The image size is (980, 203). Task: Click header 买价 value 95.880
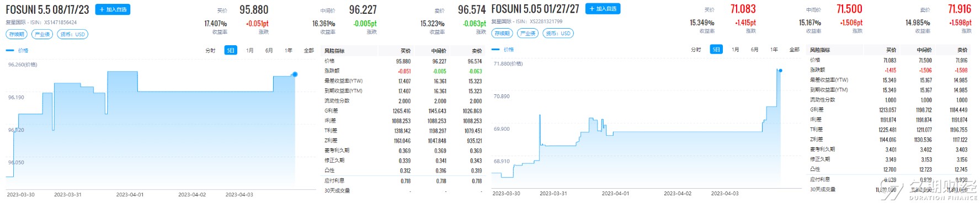pyautogui.click(x=254, y=10)
